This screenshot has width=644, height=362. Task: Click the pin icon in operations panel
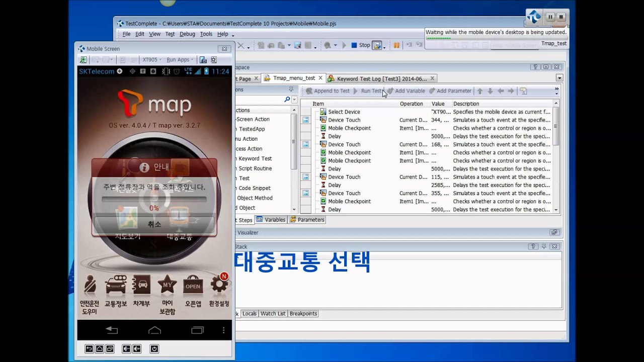[291, 89]
